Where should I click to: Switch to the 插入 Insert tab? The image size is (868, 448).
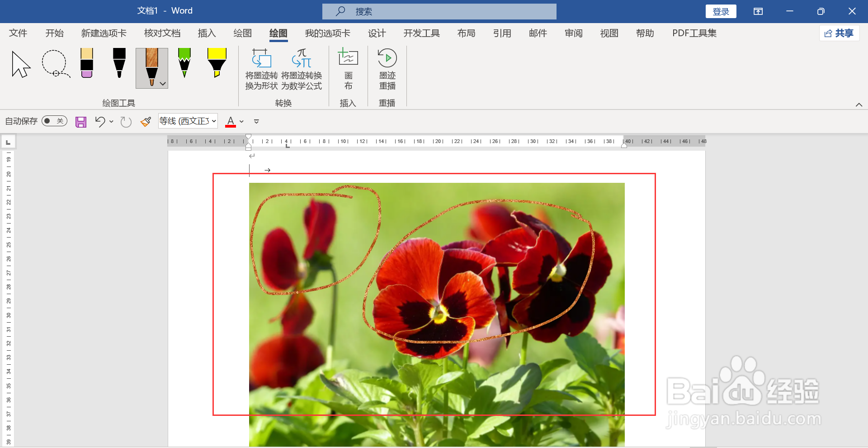(x=207, y=33)
